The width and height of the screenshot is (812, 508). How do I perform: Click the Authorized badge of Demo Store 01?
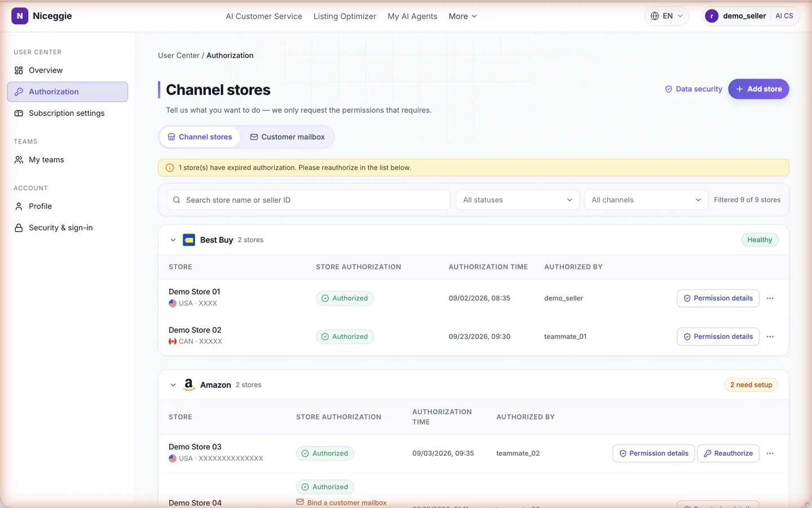pos(345,298)
